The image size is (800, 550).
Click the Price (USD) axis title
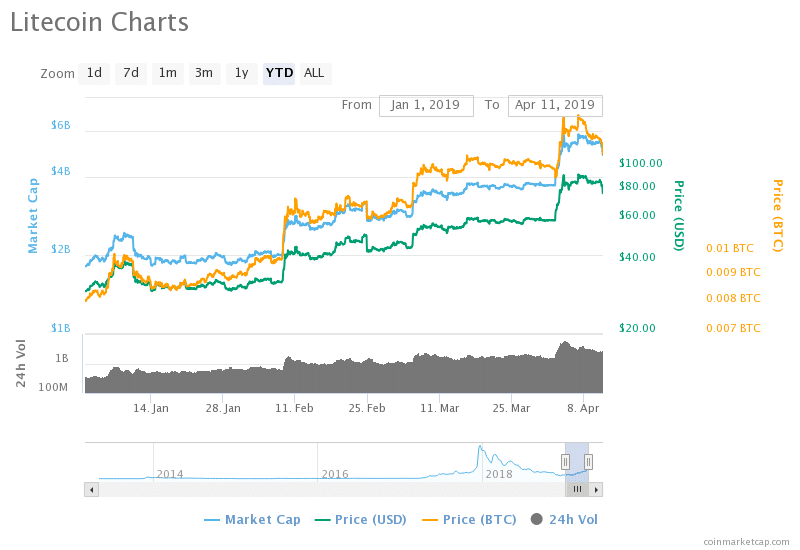679,216
